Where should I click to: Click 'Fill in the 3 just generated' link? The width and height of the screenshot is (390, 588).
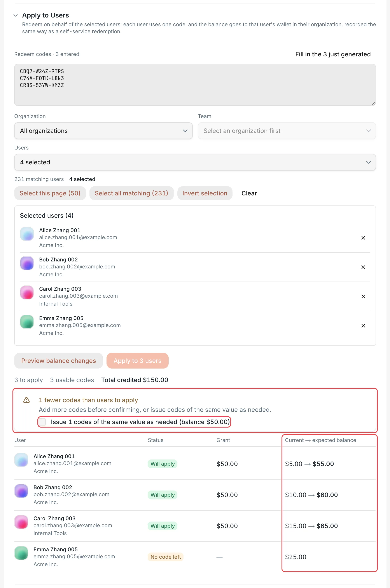click(x=333, y=54)
